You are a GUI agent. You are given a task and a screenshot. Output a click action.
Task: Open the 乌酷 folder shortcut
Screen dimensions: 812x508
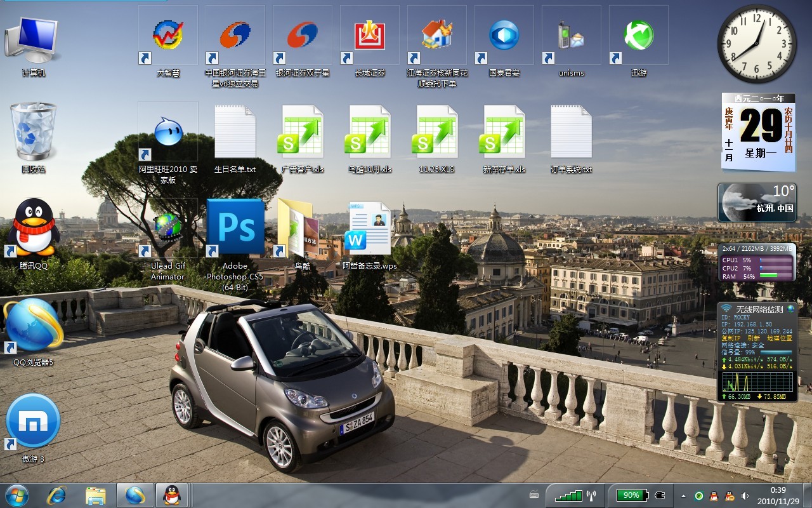[302, 227]
